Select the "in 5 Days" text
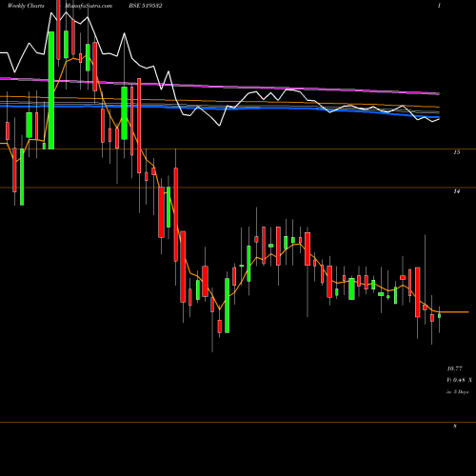The width and height of the screenshot is (476, 476). click(457, 392)
